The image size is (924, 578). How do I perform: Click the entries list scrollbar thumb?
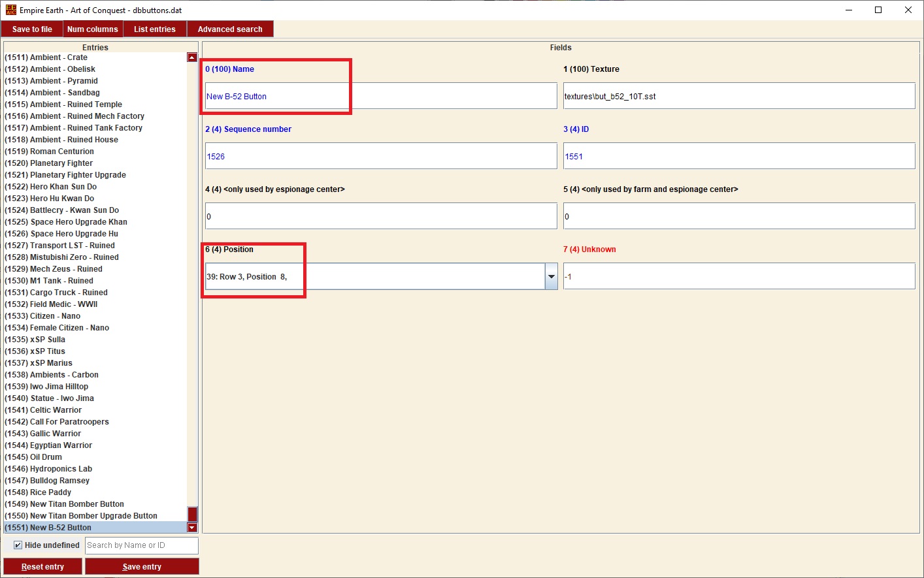(192, 514)
